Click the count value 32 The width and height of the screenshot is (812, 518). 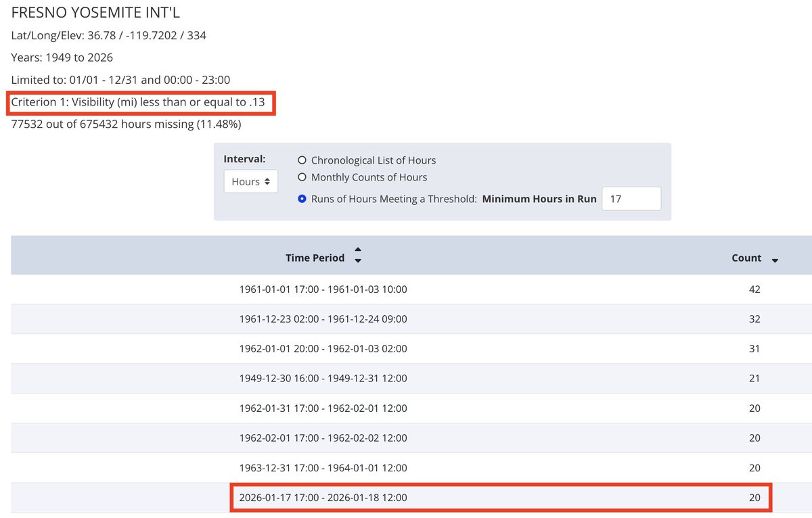click(754, 319)
